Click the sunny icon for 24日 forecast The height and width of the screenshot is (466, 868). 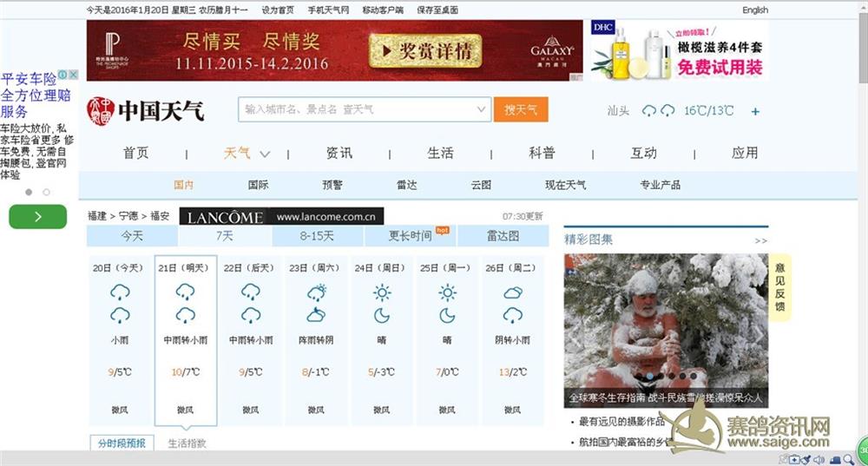click(x=382, y=292)
